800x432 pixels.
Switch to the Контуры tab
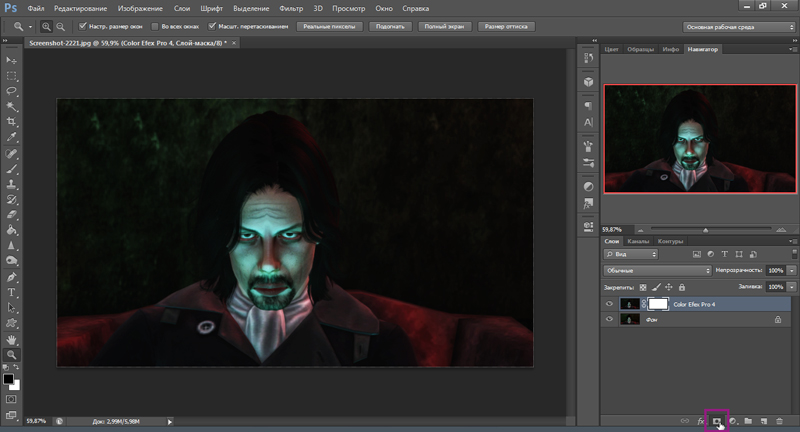(670, 241)
